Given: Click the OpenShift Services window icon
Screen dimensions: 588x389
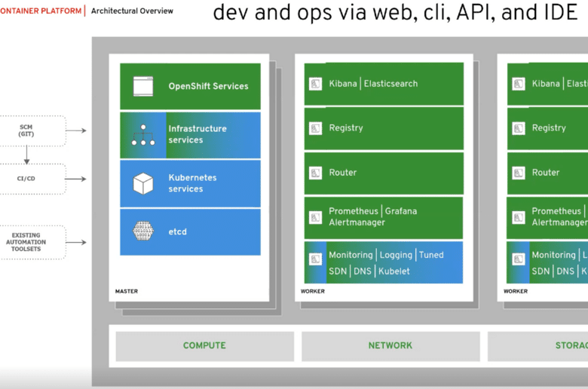Looking at the screenshot, I should 143,86.
